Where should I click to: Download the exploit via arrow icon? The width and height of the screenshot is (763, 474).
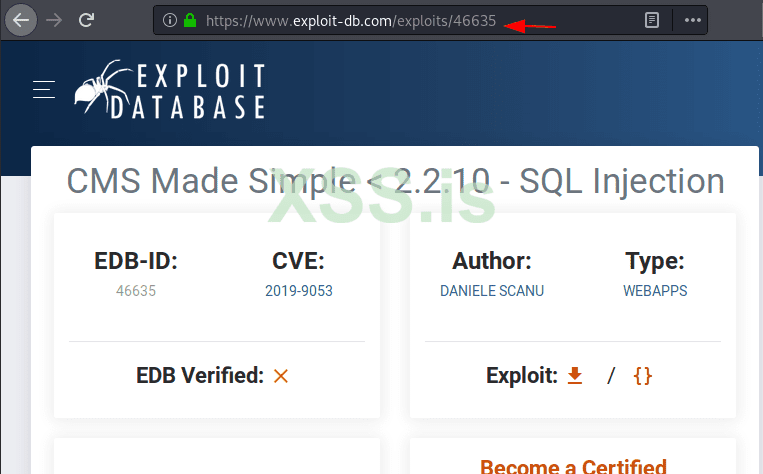tap(575, 375)
